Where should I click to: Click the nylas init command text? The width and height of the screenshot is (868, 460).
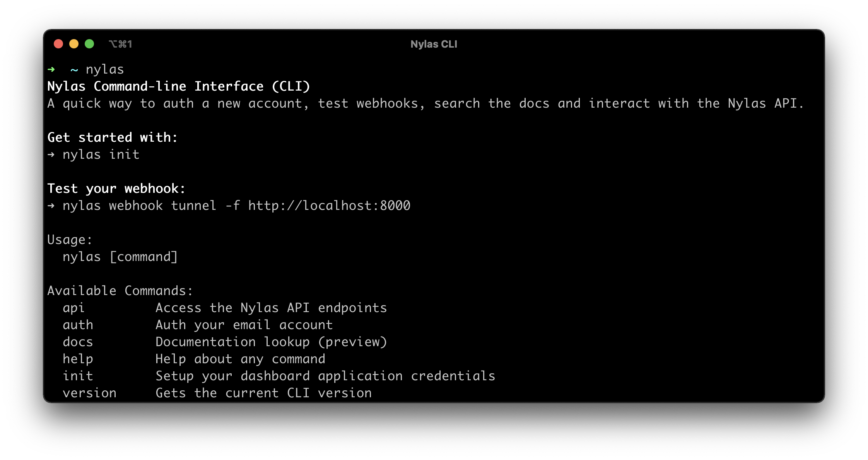[x=101, y=154]
